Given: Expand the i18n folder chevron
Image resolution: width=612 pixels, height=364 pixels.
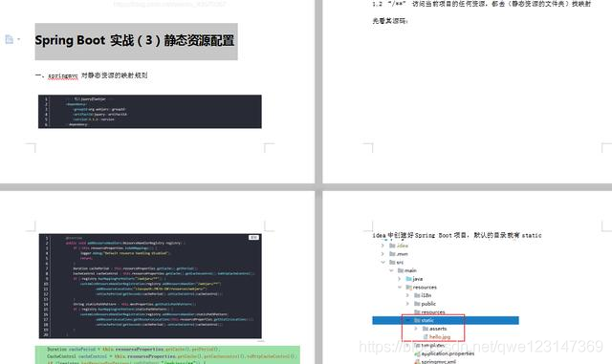Looking at the screenshot, I should [407, 295].
